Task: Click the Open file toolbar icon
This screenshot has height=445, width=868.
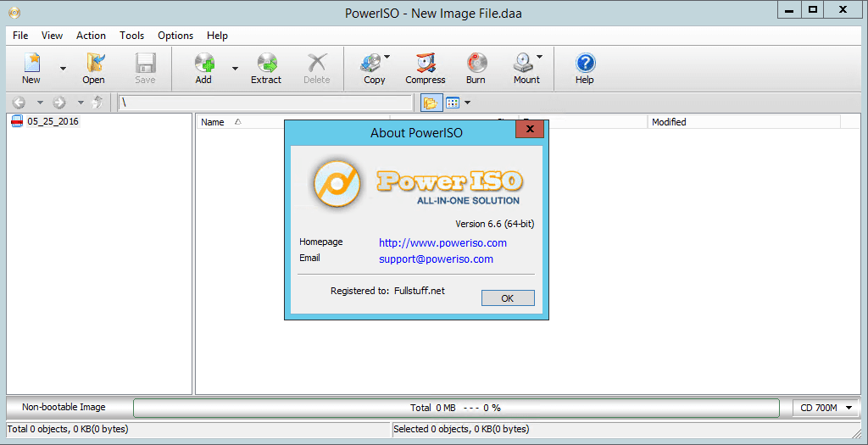Action: coord(93,63)
